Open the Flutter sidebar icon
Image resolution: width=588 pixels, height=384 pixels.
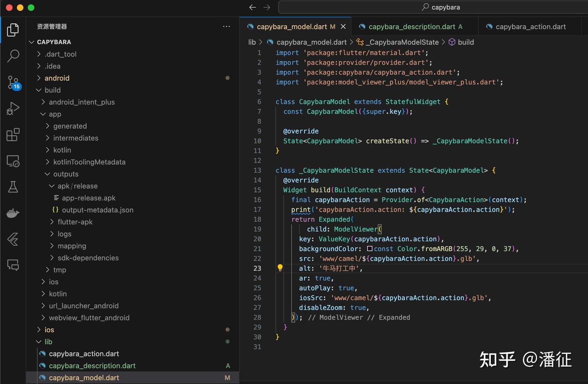click(13, 239)
